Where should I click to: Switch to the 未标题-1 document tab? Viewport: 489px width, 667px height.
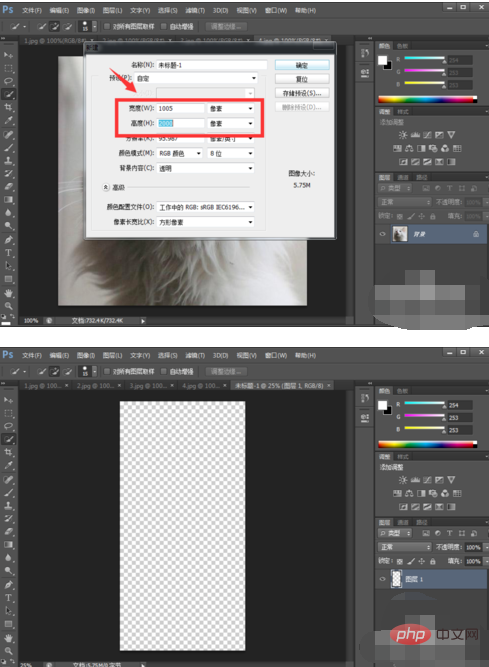click(279, 385)
